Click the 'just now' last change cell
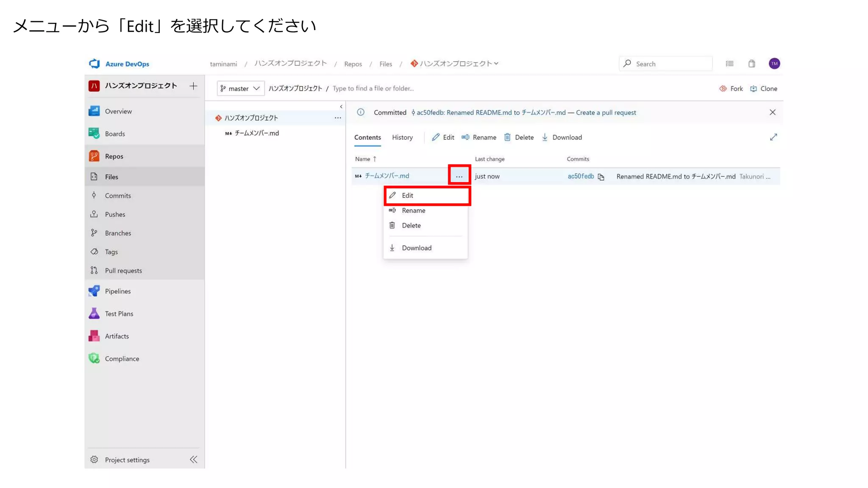 coord(487,176)
